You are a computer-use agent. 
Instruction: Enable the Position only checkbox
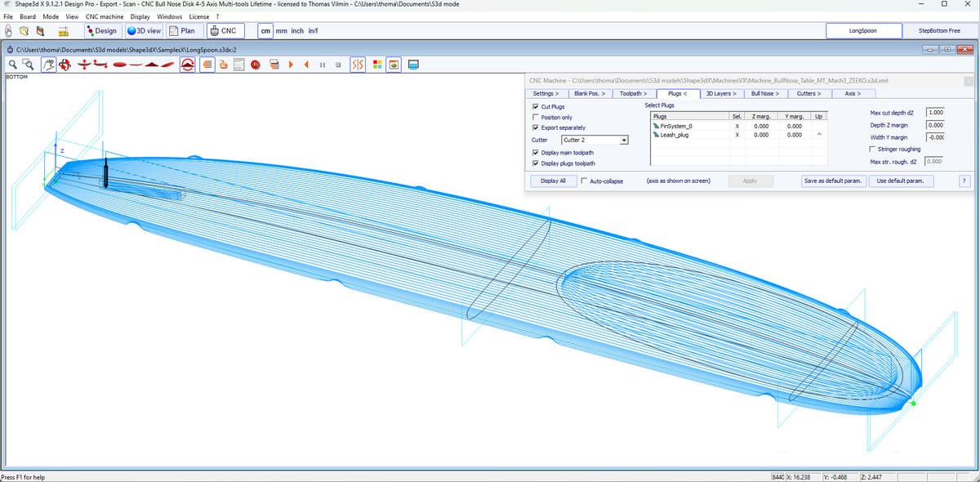click(536, 117)
